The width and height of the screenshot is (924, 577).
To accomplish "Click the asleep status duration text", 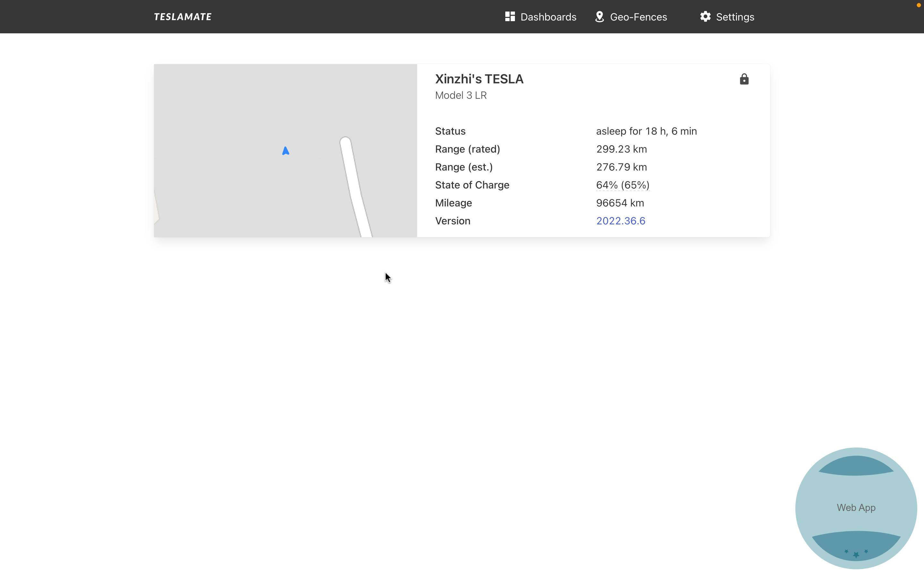I will pos(646,131).
